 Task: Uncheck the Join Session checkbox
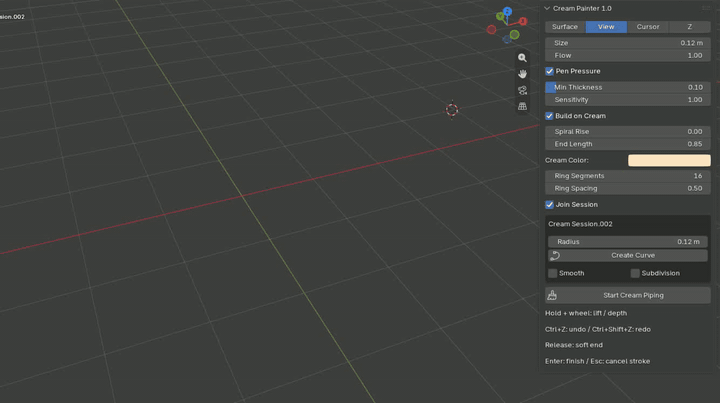click(x=549, y=204)
